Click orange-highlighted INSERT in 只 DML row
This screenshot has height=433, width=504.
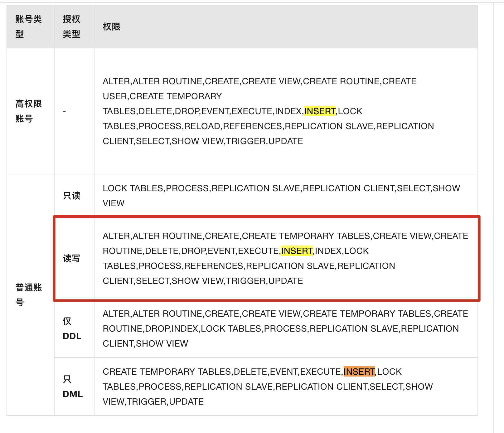click(x=359, y=372)
